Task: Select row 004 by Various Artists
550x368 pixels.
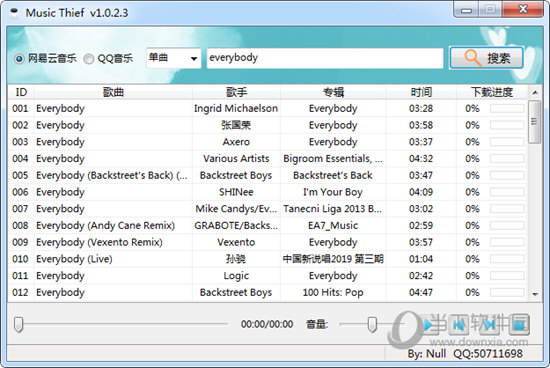Action: point(267,159)
